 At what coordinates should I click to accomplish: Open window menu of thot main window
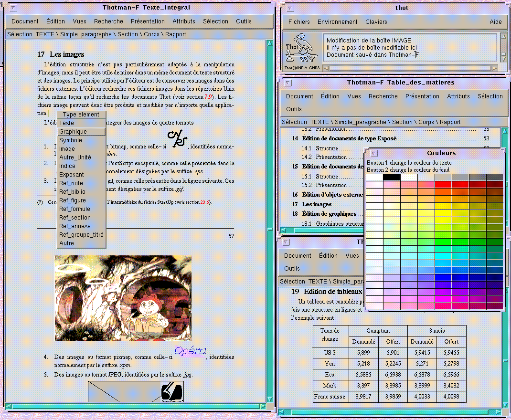290,8
